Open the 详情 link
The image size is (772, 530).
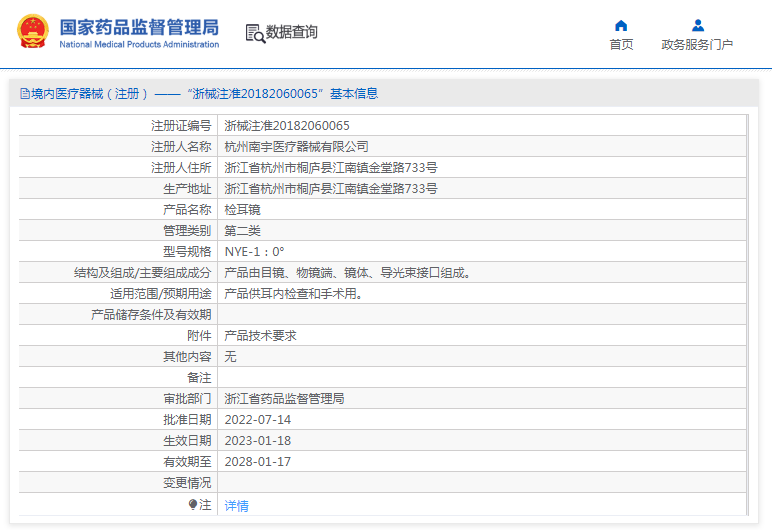tap(236, 506)
